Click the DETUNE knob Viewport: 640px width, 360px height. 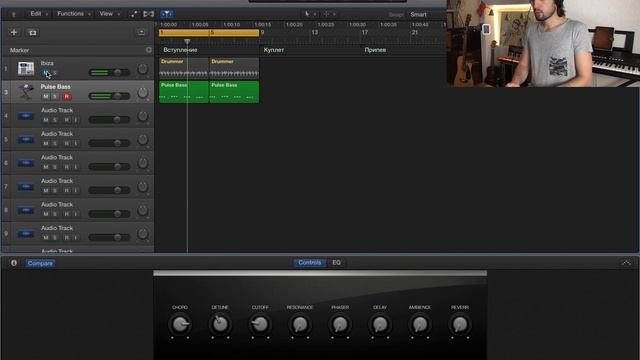[220, 324]
